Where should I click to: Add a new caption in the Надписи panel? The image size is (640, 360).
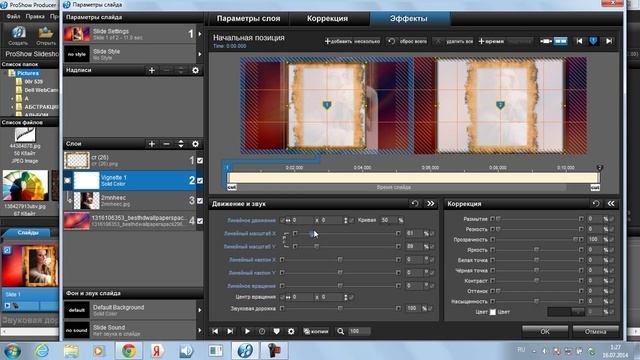click(152, 70)
